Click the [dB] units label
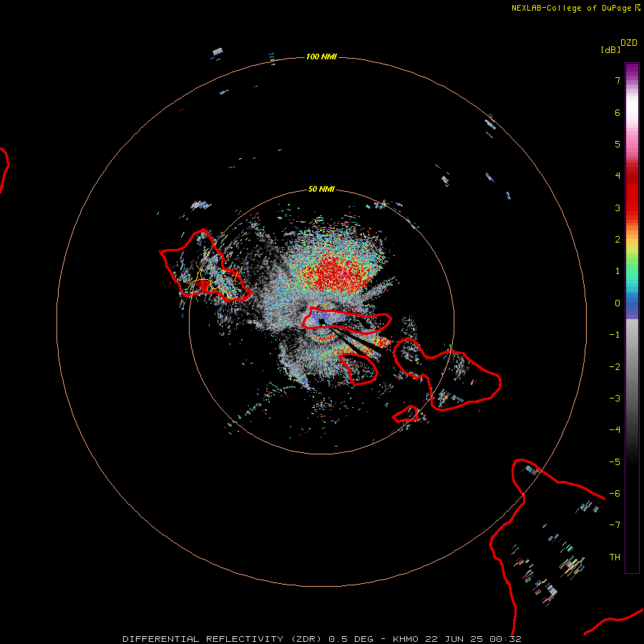The height and width of the screenshot is (644, 644). point(611,49)
